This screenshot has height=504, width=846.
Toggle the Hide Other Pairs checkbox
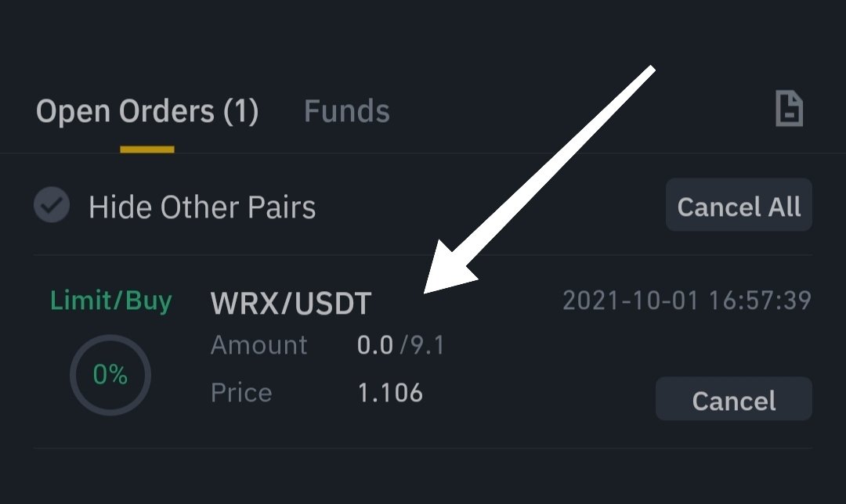(x=52, y=206)
